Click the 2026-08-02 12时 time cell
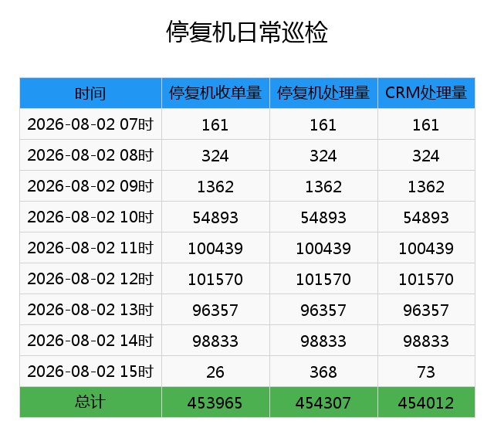The height and width of the screenshot is (448, 494). tap(90, 279)
